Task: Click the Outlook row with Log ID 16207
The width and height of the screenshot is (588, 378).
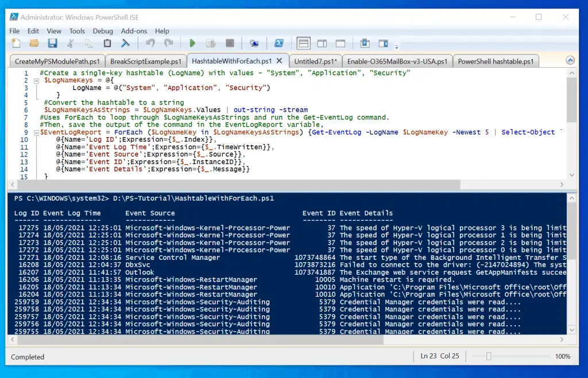Action: point(290,272)
